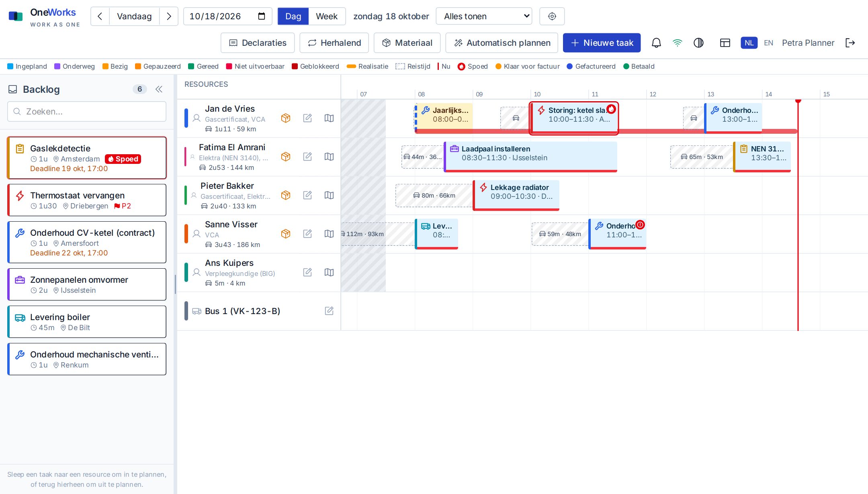Screen dimensions: 868x494
Task: Open the Alles tonen filter dropdown
Action: pyautogui.click(x=484, y=16)
